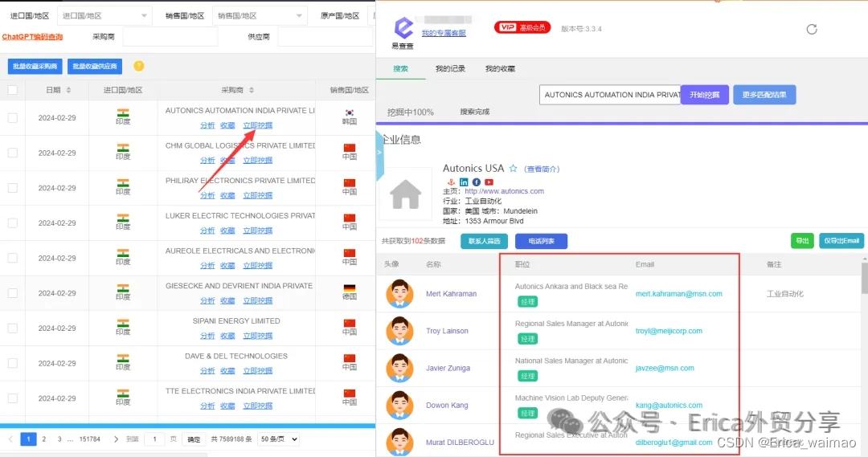Check the SIPANI ENERGY LIMITED row checkbox
Image resolution: width=868 pixels, height=457 pixels.
click(13, 328)
